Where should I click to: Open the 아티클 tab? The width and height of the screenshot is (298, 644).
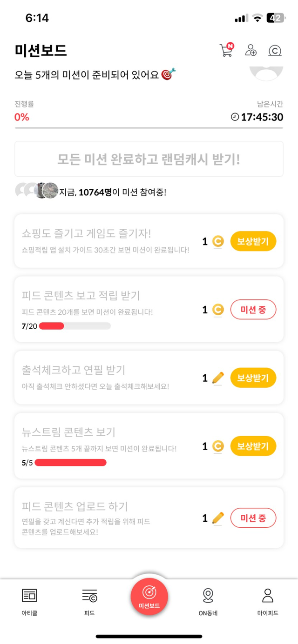29,602
